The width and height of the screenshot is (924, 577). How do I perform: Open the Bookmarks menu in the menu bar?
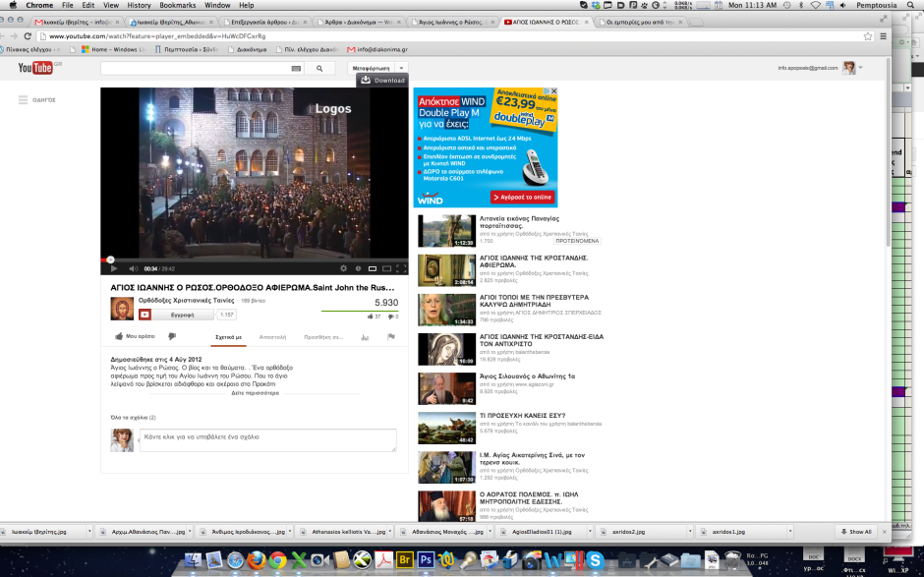(178, 5)
